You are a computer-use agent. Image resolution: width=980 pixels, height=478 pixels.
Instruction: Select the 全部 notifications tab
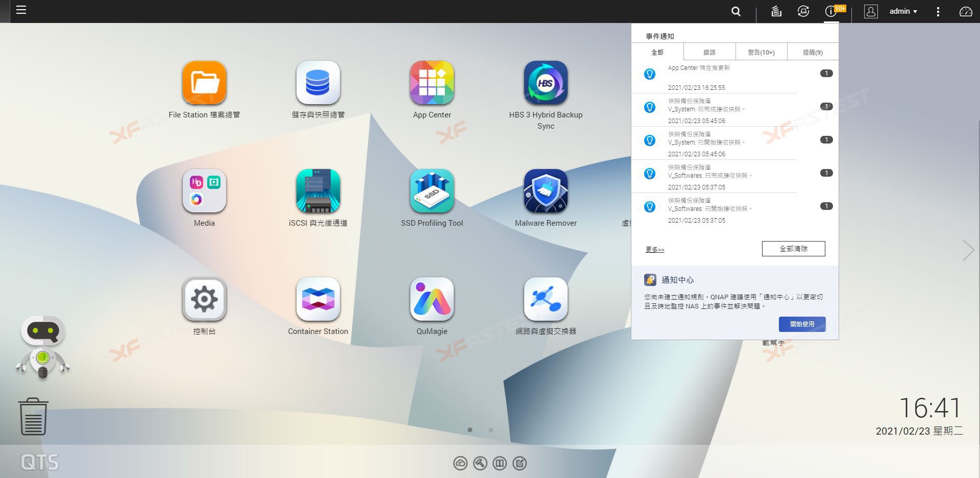(657, 52)
